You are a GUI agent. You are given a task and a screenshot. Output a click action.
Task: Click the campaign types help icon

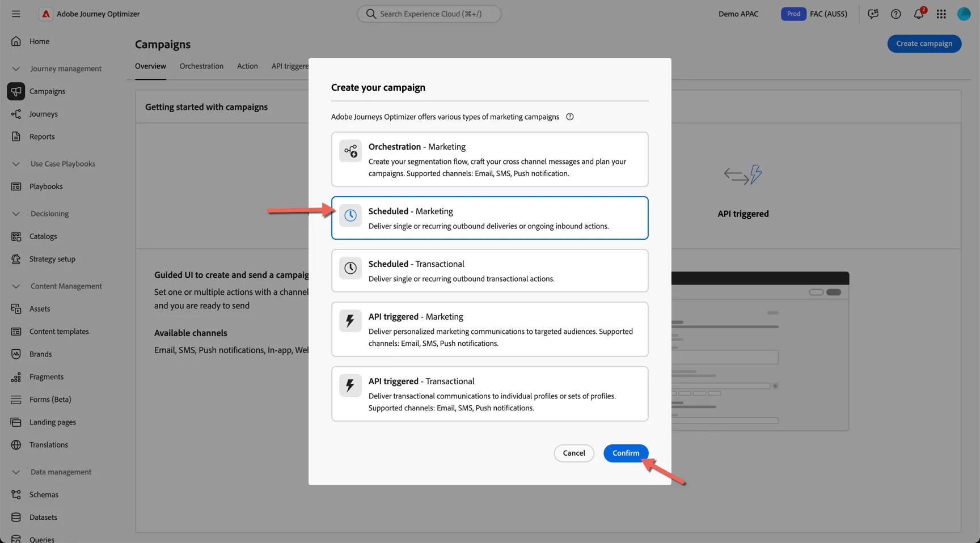[x=570, y=117]
